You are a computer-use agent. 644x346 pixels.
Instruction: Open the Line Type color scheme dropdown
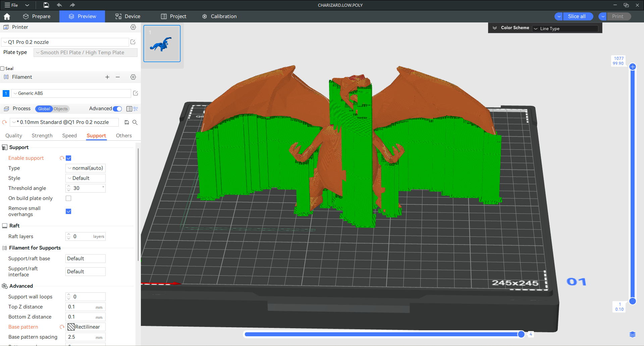(565, 28)
